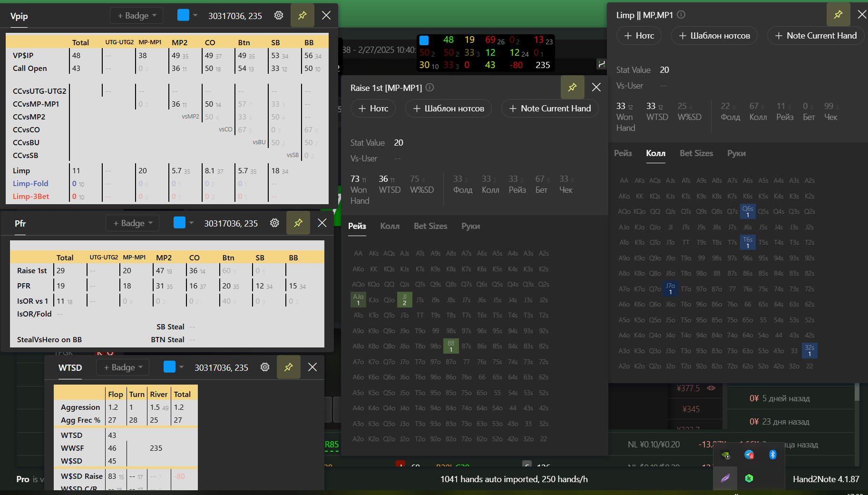
Task: Open settings gear in Pfr popup
Action: (x=274, y=223)
